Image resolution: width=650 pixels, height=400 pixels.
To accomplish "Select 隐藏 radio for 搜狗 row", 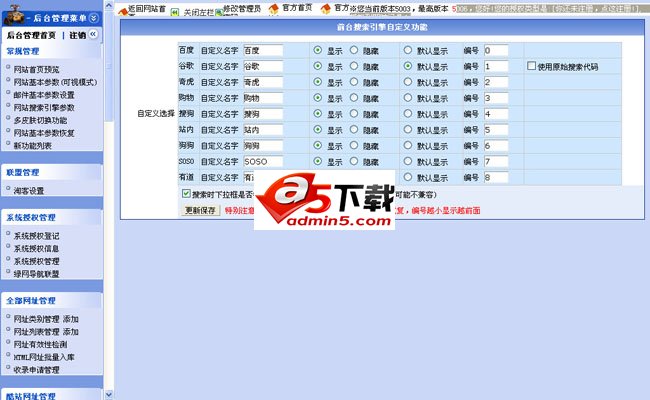I will [354, 113].
